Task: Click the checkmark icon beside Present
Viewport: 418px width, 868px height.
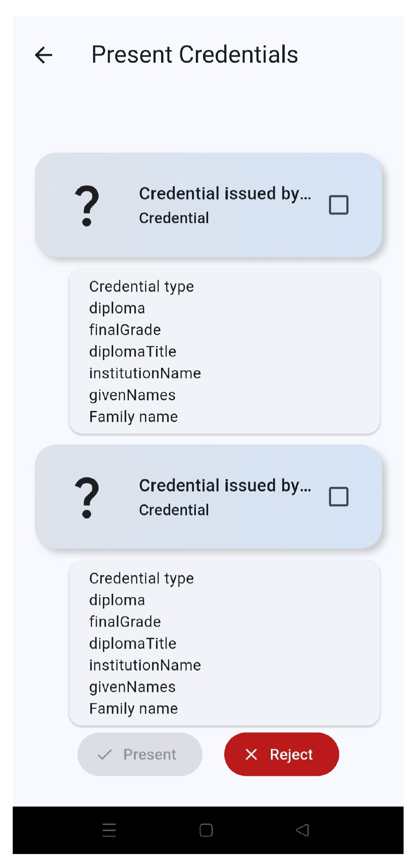Action: [x=105, y=754]
